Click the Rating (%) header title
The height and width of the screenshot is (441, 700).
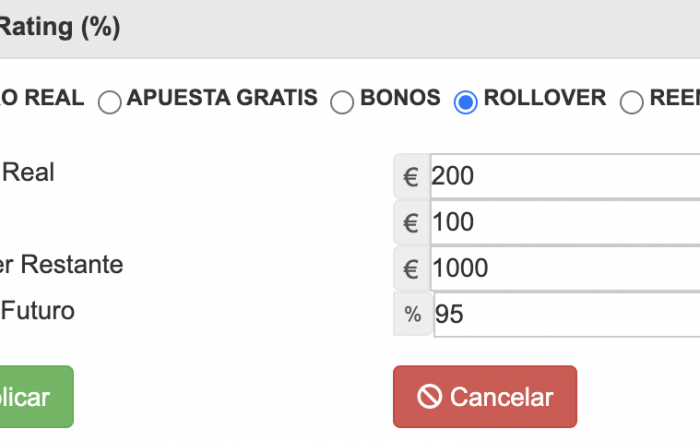[x=60, y=27]
